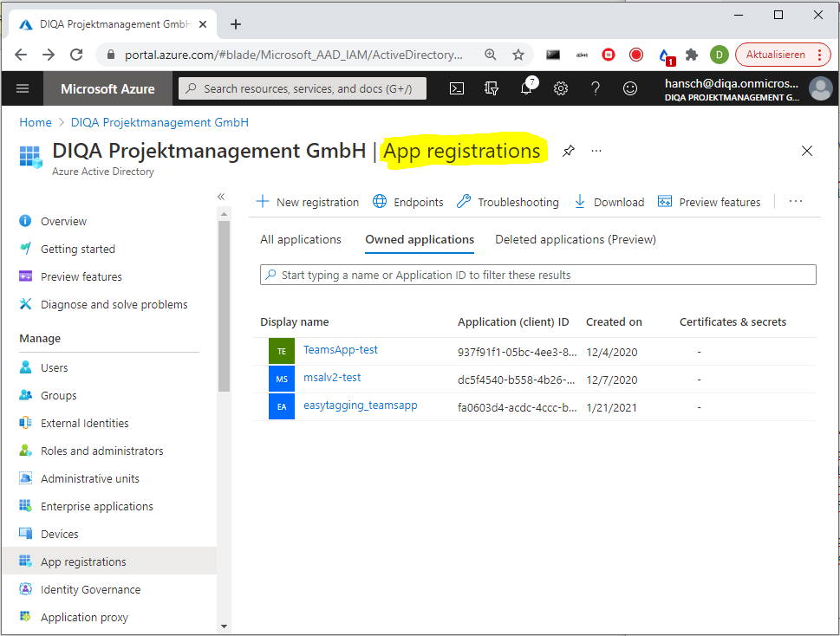
Task: Click the Endpoints toolbar button
Action: 408,202
